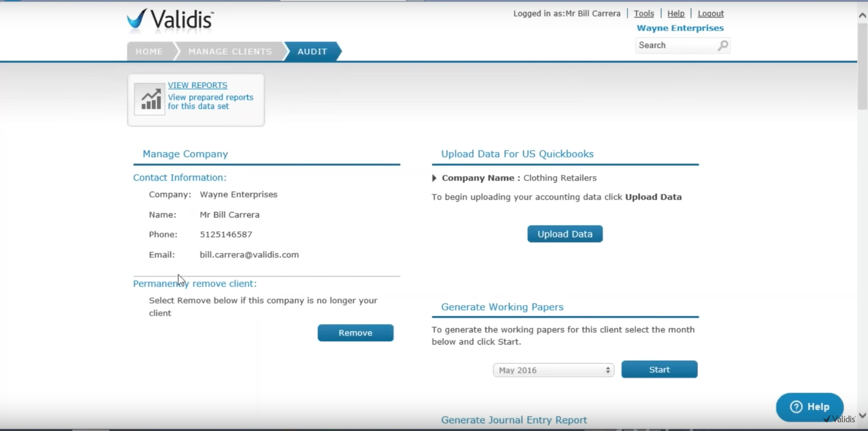The width and height of the screenshot is (868, 431).
Task: Switch to the MANAGE CLIENTS tab
Action: coord(230,51)
